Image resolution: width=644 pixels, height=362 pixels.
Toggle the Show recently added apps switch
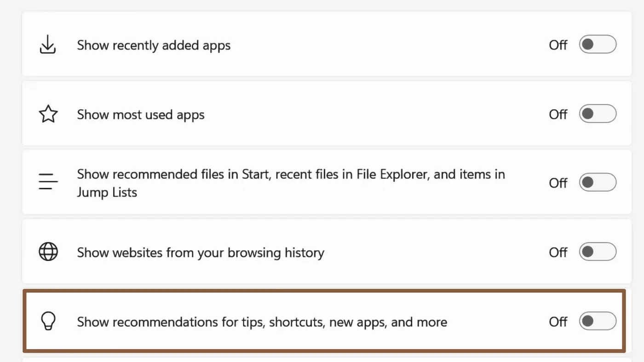pyautogui.click(x=598, y=45)
